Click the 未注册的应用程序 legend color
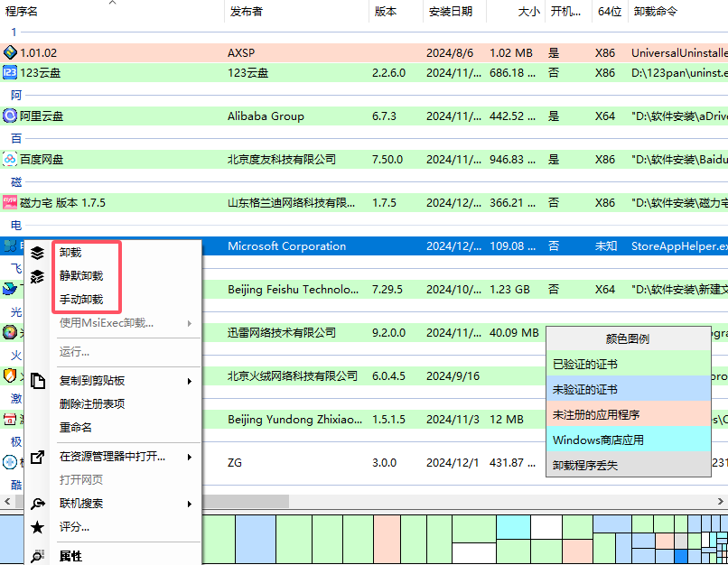The width and height of the screenshot is (728, 565). 628,414
